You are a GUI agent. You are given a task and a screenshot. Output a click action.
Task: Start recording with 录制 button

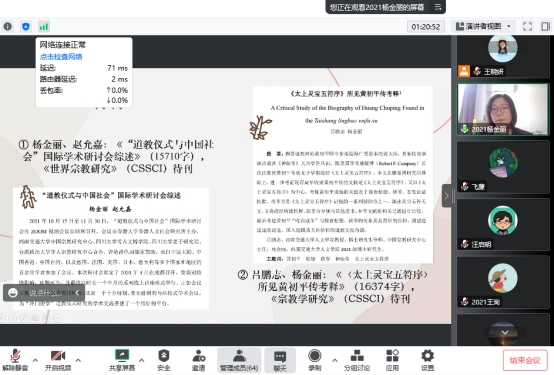point(314,361)
